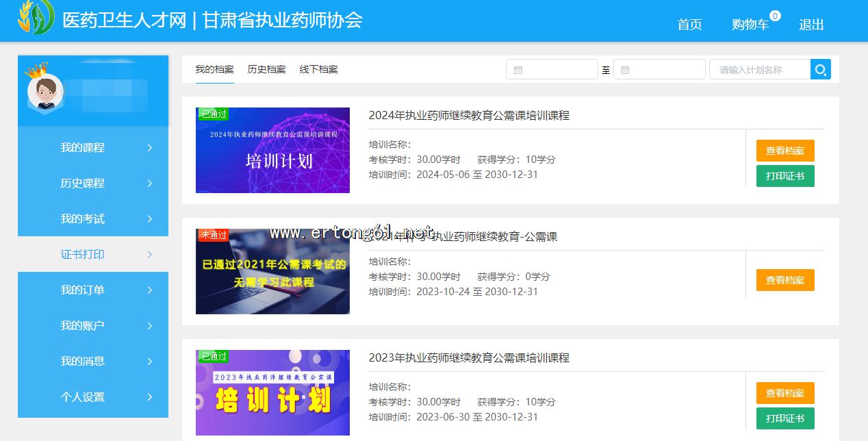This screenshot has height=441, width=868.
Task: Click the user avatar with crown
Action: [45, 90]
